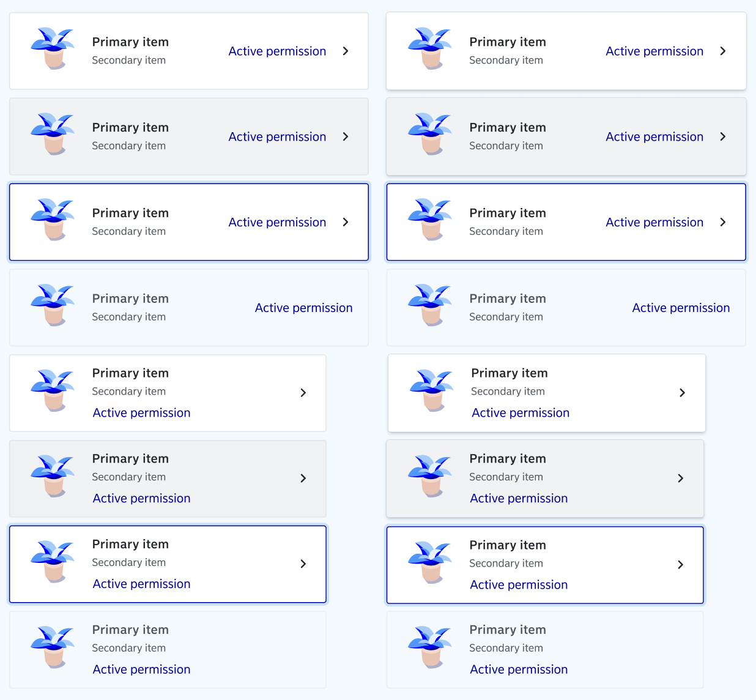Viewport: 756px width, 700px height.
Task: Open the chevron on the focused wide left-column card
Action: click(x=346, y=222)
